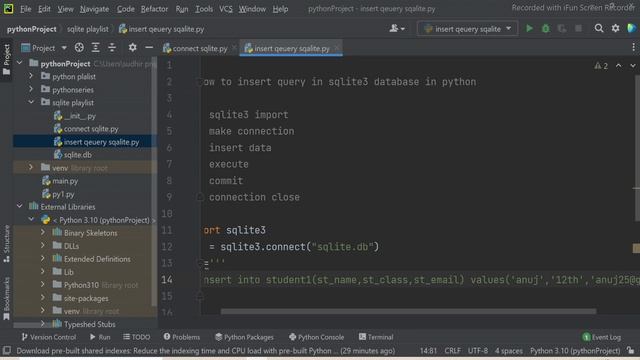Open the TODO tool window
This screenshot has height=360, width=640.
click(137, 337)
